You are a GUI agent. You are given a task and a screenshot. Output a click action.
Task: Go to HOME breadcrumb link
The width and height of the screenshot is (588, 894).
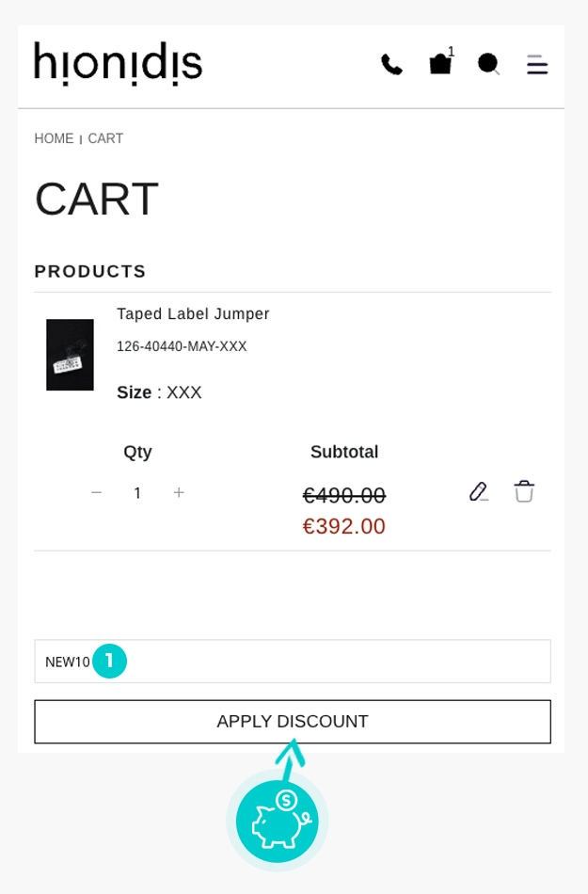pos(54,139)
